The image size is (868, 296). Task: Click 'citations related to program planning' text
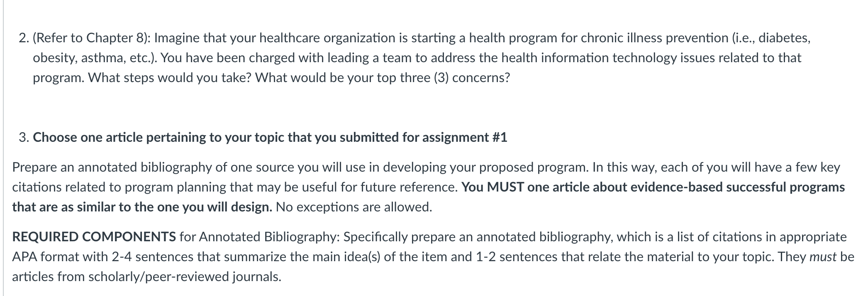click(x=119, y=187)
